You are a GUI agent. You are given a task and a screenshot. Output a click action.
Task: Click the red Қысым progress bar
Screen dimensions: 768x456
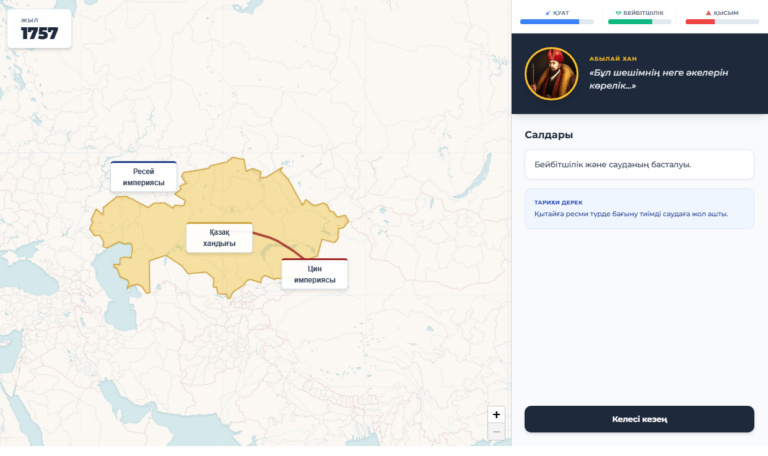722,22
